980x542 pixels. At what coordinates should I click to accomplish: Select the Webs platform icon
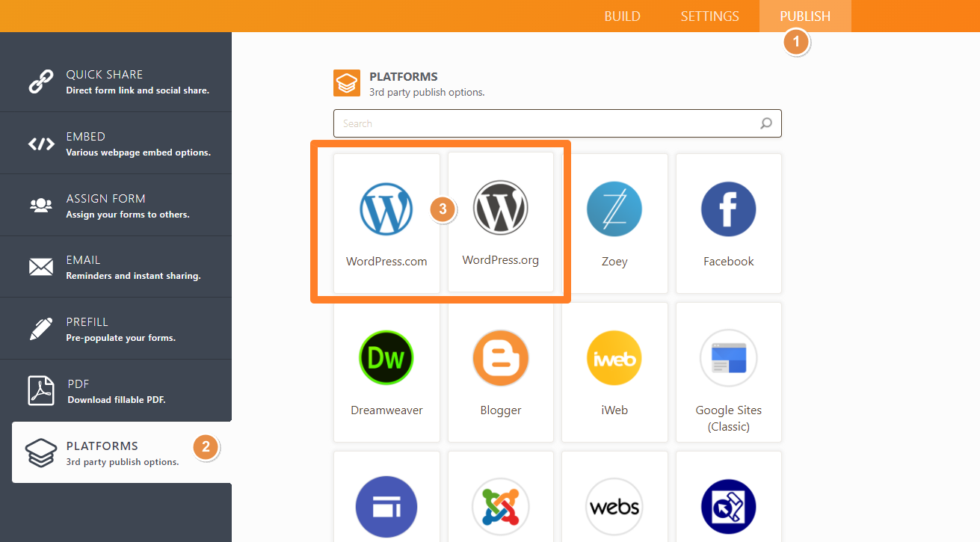click(614, 506)
